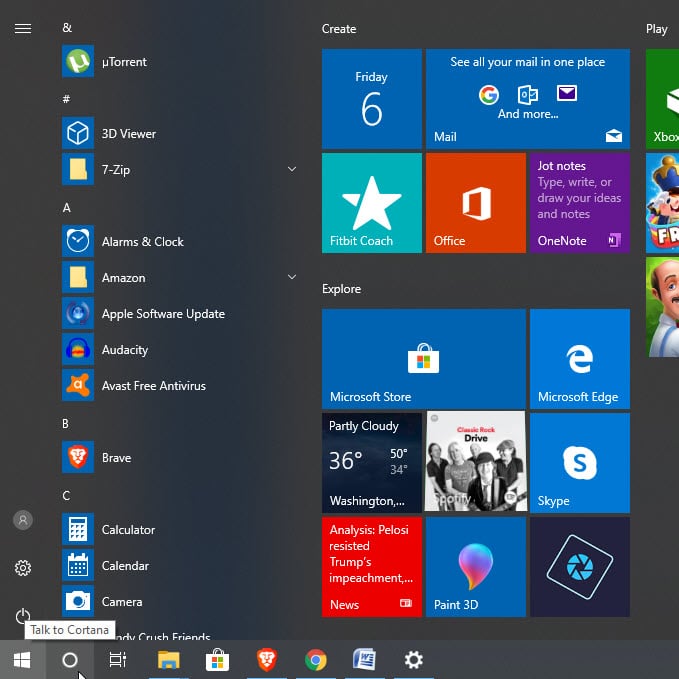
Task: Click the Power icon in Start sidebar
Action: [x=23, y=615]
